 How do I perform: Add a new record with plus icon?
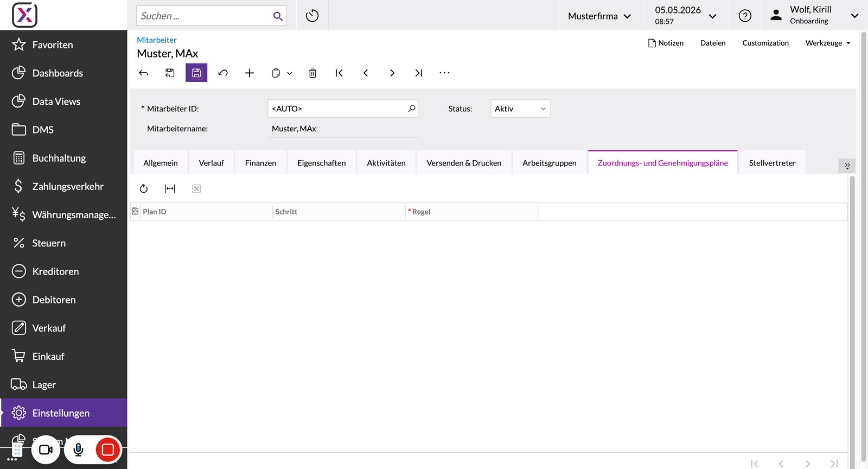pyautogui.click(x=250, y=73)
